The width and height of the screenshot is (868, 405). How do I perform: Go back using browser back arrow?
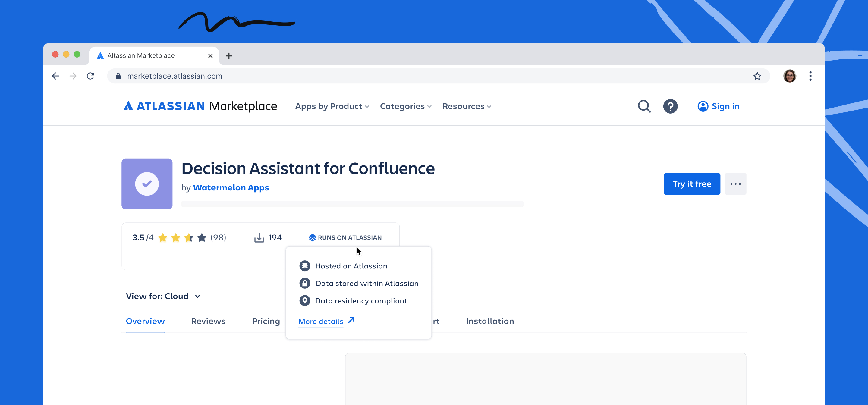tap(55, 76)
